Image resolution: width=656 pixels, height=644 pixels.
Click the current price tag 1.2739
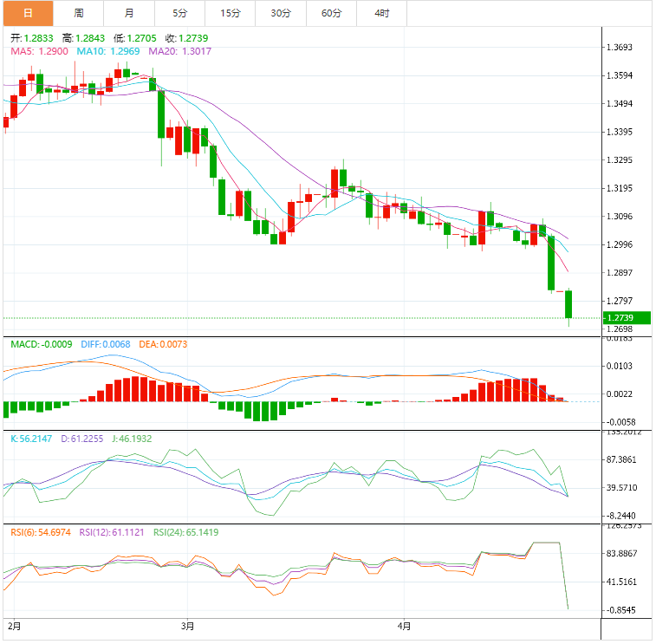pos(627,318)
